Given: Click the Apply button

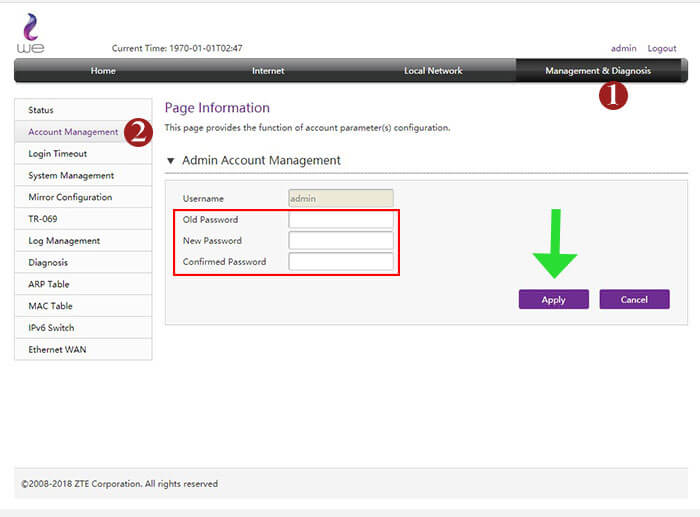Looking at the screenshot, I should tap(553, 300).
